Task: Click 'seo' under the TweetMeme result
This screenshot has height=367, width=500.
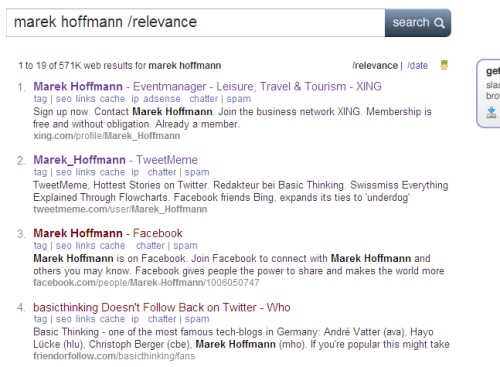Action: (x=64, y=172)
